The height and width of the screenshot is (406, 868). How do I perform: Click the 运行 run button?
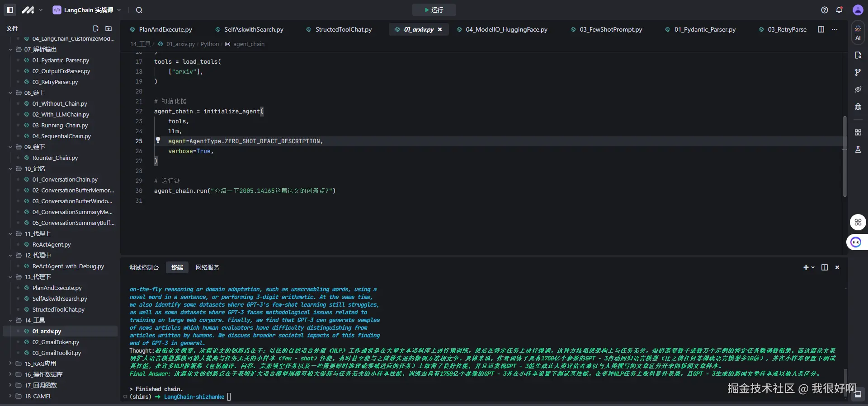click(434, 10)
